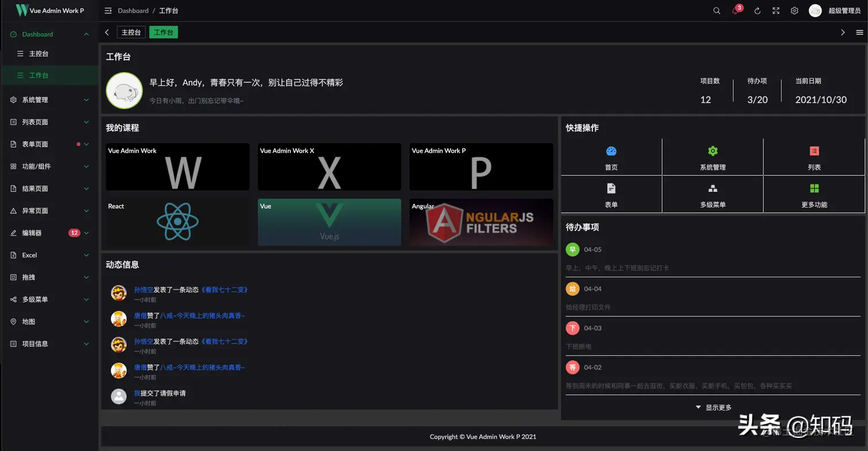
Task: Click the green 早 todo badge
Action: (x=572, y=250)
